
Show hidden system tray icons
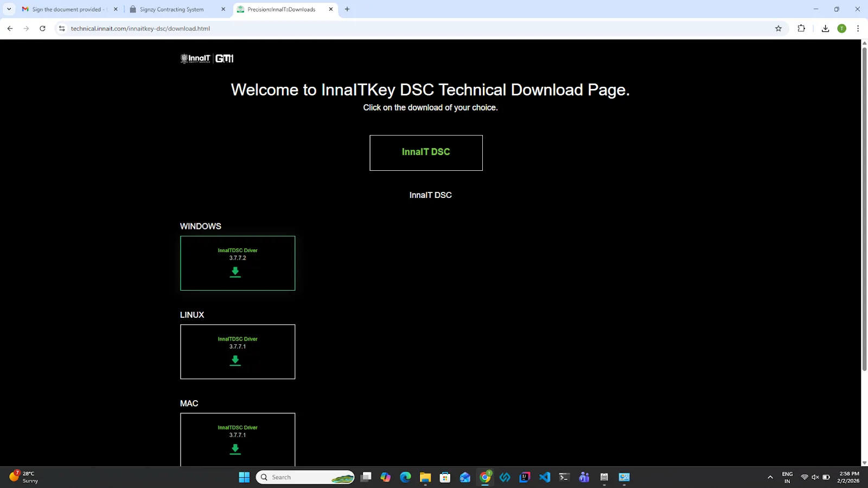tap(770, 477)
